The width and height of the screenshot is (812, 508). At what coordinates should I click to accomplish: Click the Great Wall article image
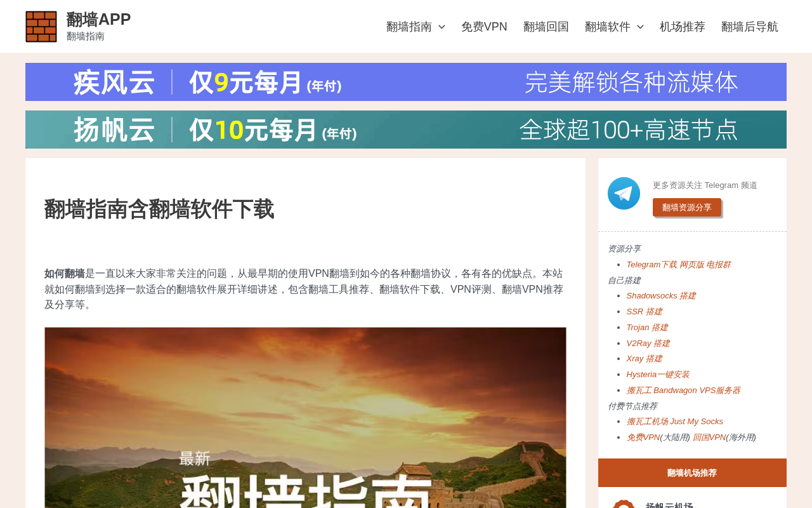pos(305,418)
